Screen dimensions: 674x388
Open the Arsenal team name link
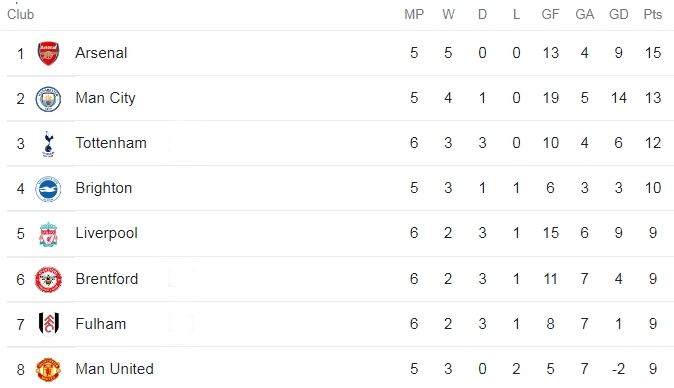(x=101, y=53)
